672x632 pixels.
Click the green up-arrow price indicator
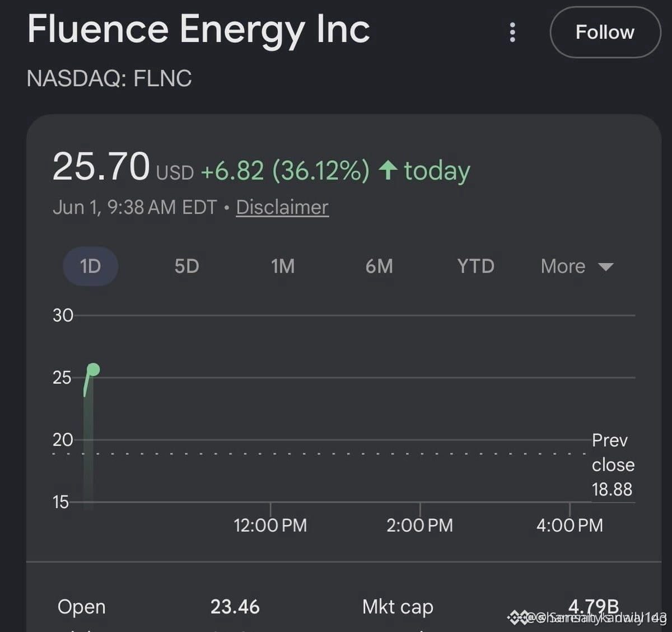[388, 170]
